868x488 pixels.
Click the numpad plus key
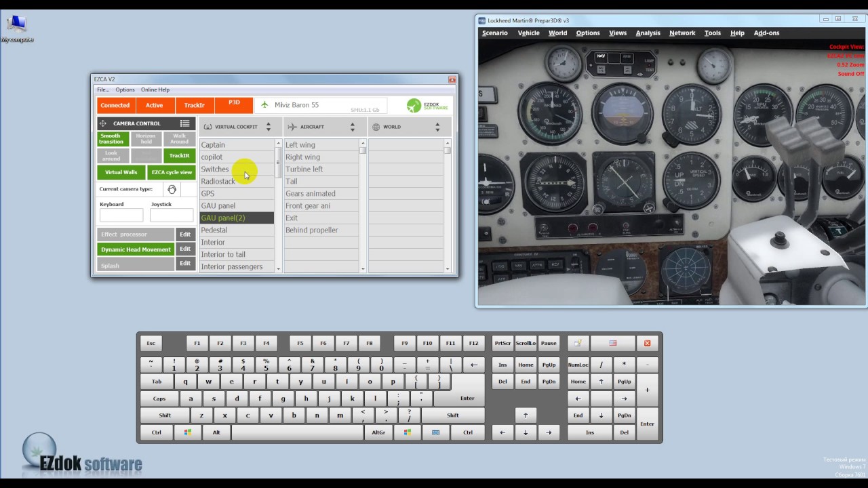[x=647, y=390]
